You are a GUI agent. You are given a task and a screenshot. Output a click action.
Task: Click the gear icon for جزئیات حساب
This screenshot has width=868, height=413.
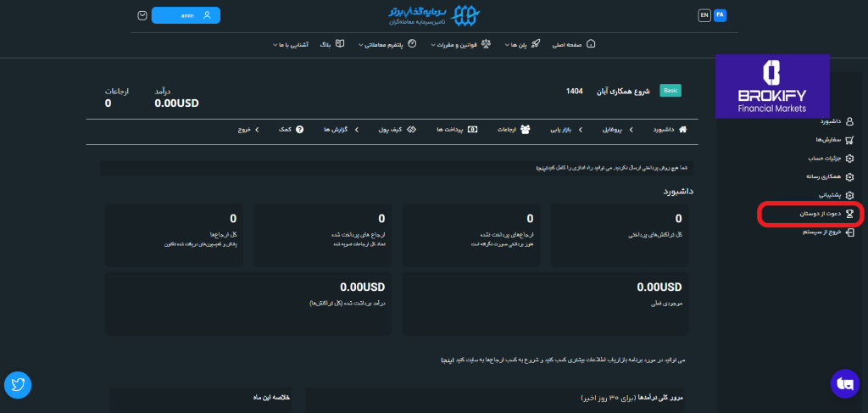(x=850, y=159)
